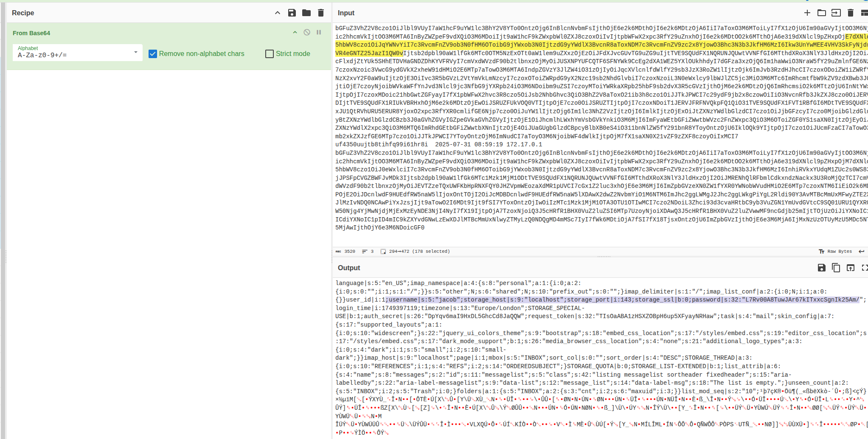Clear input and output with trash icon

coord(851,13)
